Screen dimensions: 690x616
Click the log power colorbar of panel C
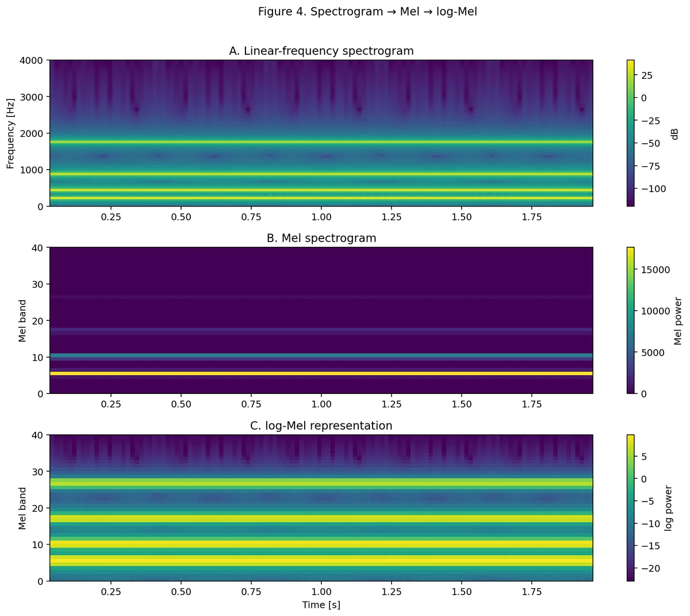(x=631, y=508)
